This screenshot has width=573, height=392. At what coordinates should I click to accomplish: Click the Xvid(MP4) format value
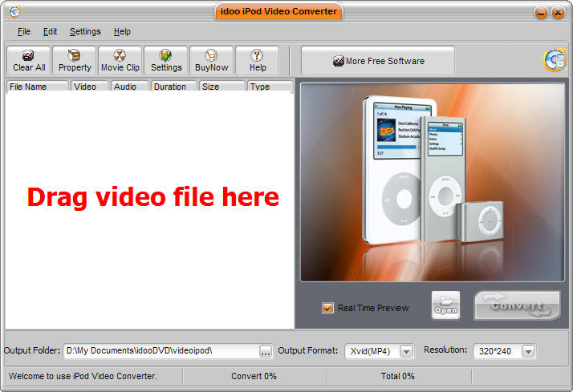pos(370,351)
